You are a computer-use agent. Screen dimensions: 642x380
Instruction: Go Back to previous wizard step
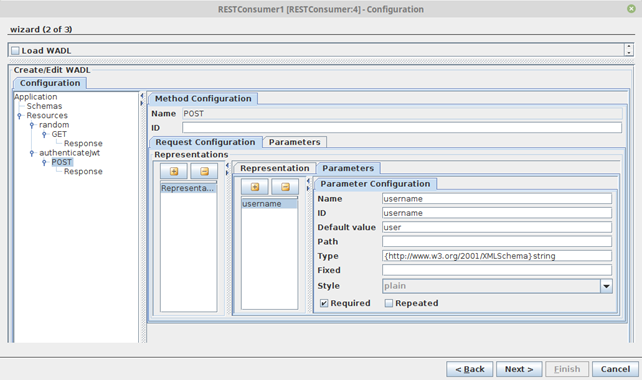[x=470, y=369]
